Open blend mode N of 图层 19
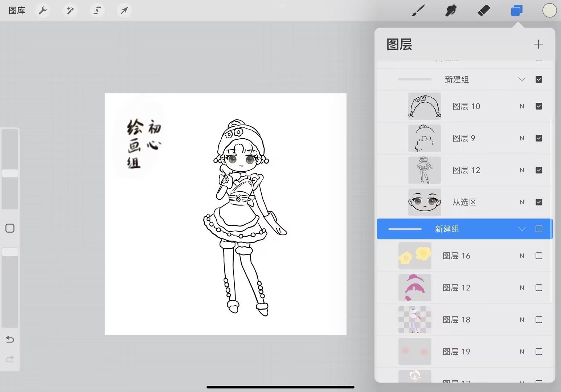 (x=522, y=352)
